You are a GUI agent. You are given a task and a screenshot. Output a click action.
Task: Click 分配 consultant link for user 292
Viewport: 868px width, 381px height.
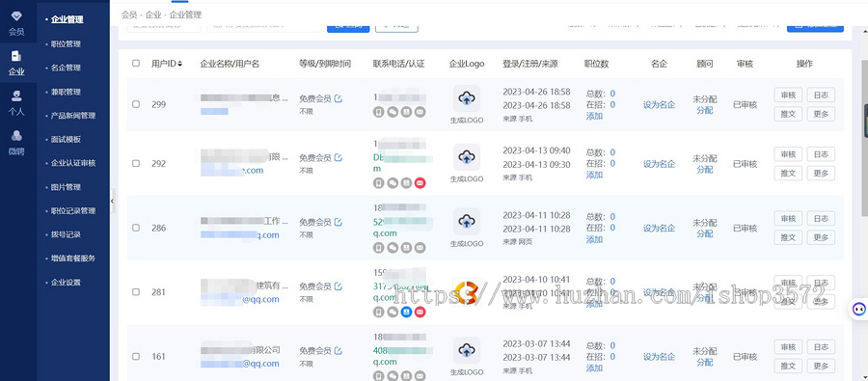click(705, 170)
